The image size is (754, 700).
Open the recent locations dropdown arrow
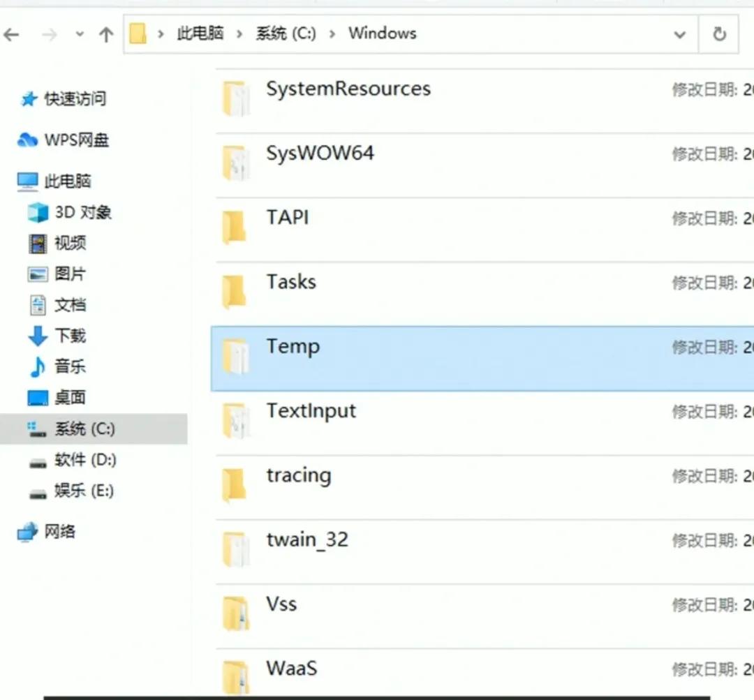(79, 33)
